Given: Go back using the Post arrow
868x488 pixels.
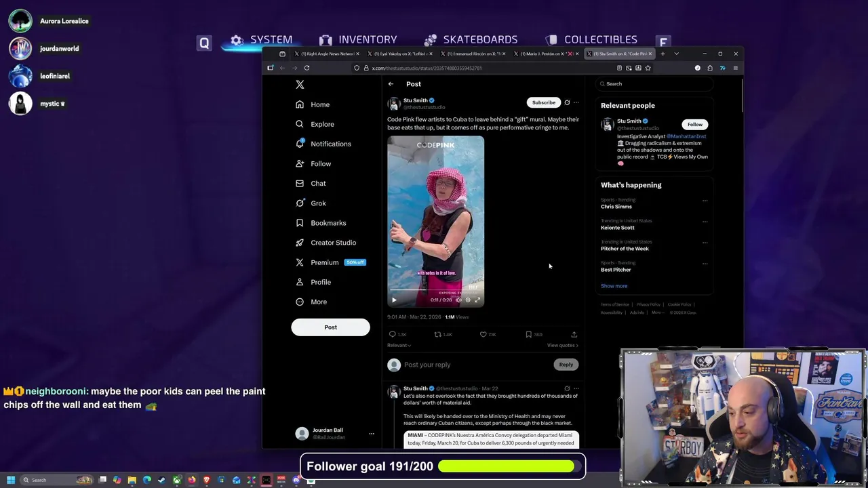Looking at the screenshot, I should coord(391,84).
